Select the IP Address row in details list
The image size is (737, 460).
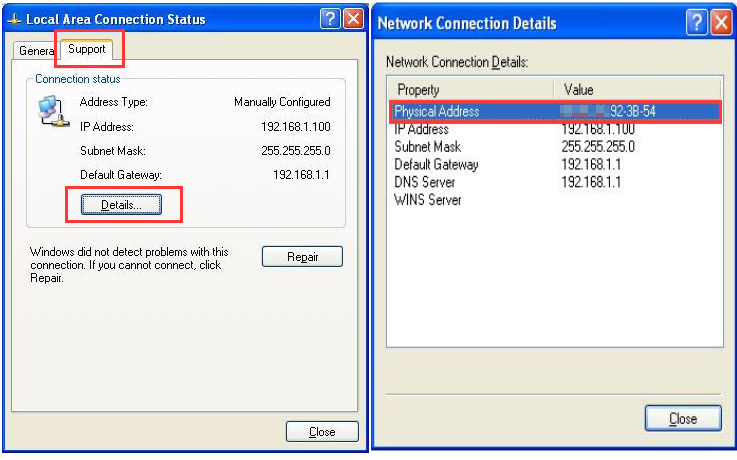[x=421, y=129]
